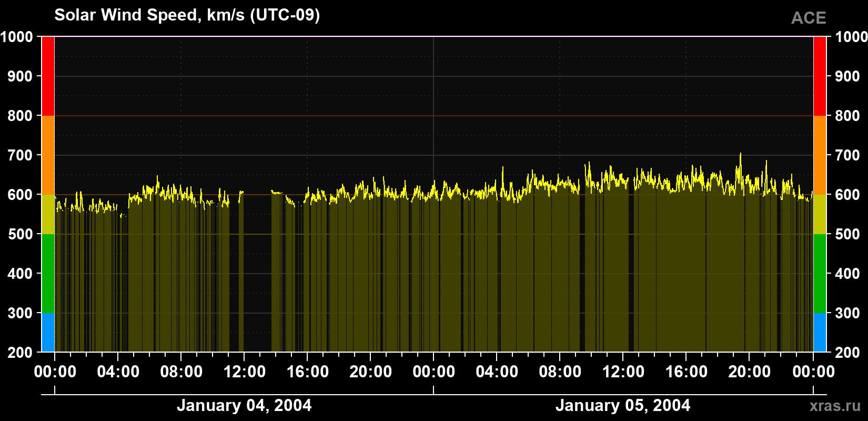Click the '800' label on the left axis
Screen dimensions: 868x421
pyautogui.click(x=20, y=116)
